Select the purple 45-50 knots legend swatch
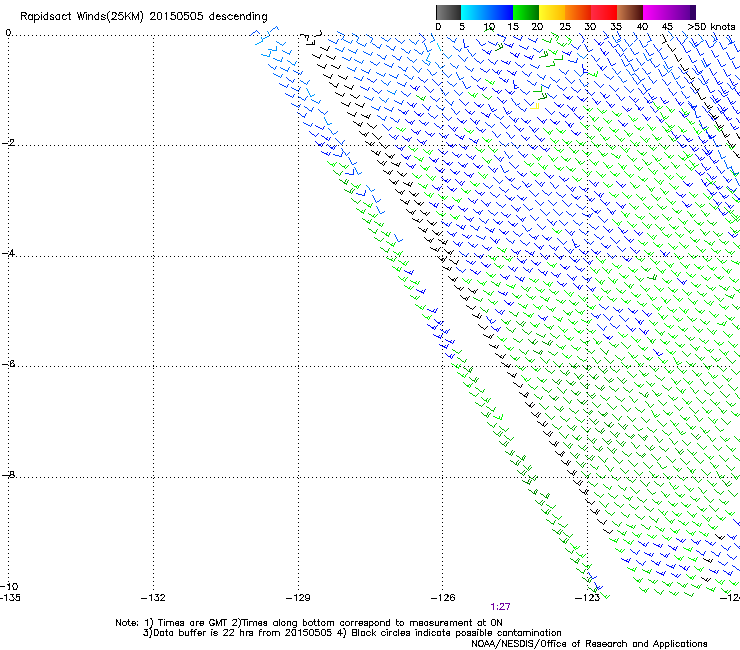The image size is (740, 650). coord(682,12)
